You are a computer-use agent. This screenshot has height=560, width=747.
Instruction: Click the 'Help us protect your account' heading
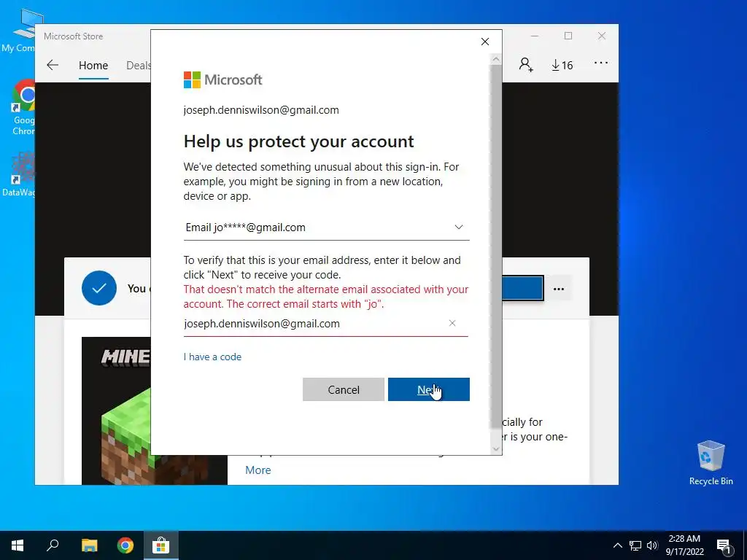click(298, 141)
